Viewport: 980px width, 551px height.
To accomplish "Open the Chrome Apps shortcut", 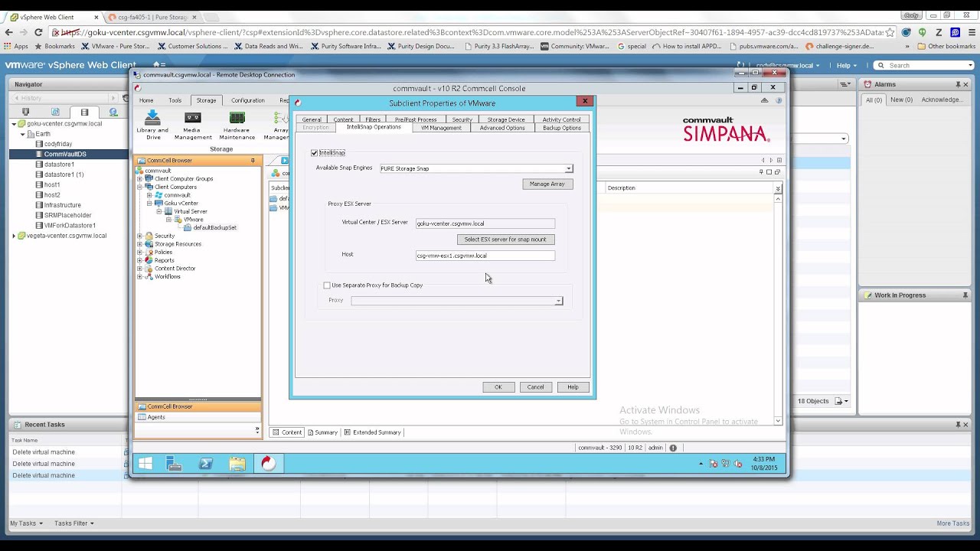I will tap(16, 46).
